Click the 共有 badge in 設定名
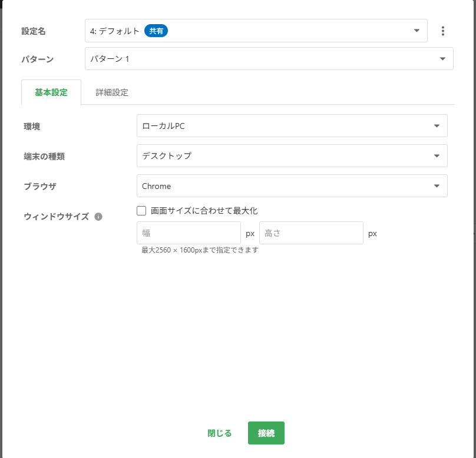This screenshot has height=458, width=476. (x=156, y=31)
